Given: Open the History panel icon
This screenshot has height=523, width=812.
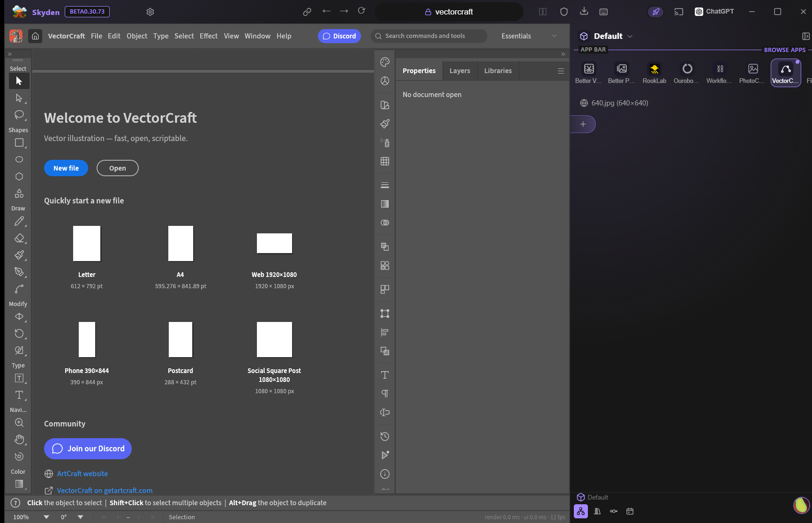Looking at the screenshot, I should coord(385,436).
